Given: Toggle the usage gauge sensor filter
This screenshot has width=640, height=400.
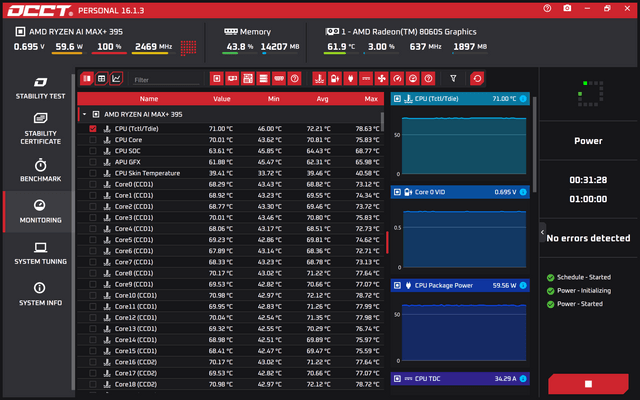Looking at the screenshot, I should pyautogui.click(x=413, y=78).
